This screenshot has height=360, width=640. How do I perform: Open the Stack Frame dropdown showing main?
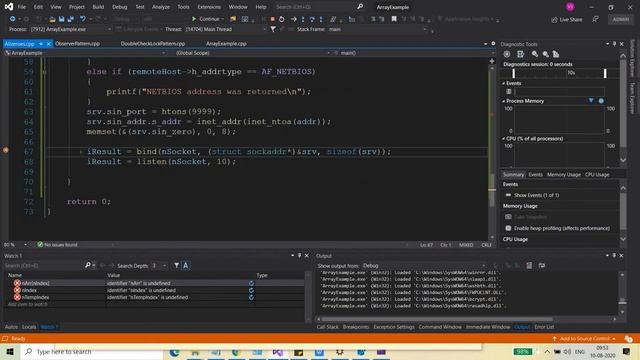pos(378,29)
